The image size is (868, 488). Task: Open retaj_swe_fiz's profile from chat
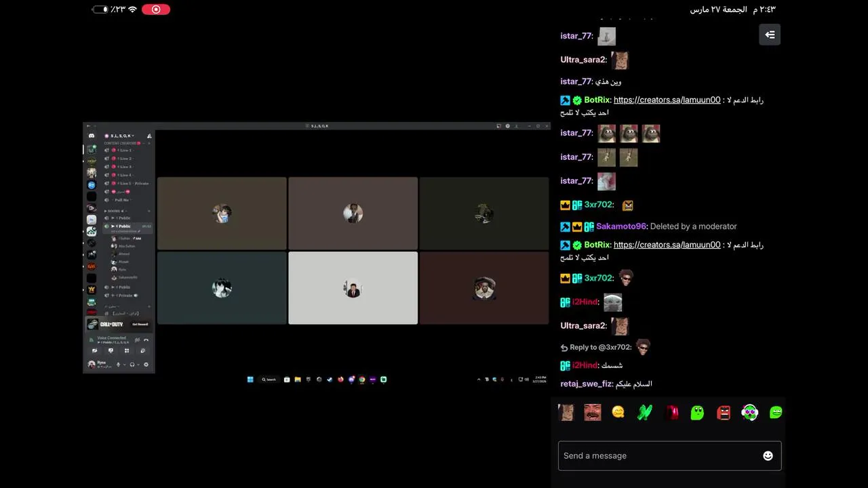[x=586, y=384]
